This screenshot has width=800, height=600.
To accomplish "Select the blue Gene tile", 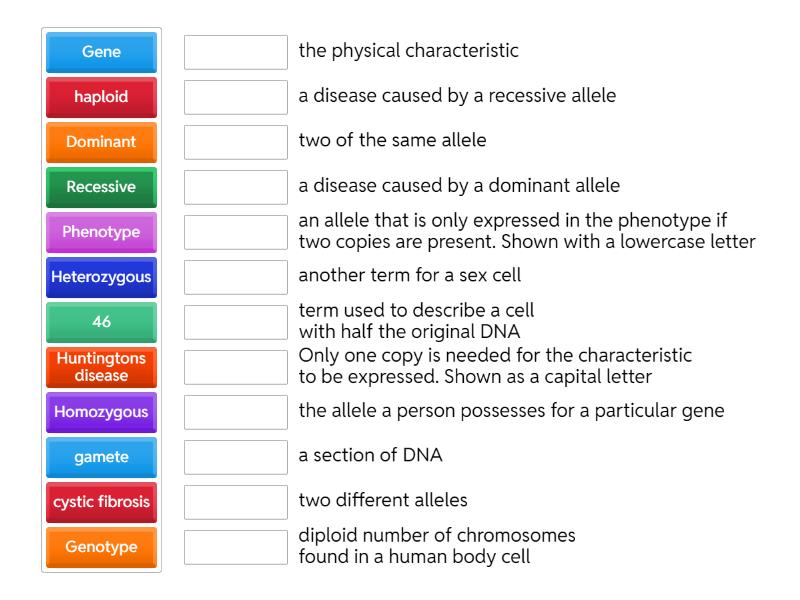I will [101, 52].
